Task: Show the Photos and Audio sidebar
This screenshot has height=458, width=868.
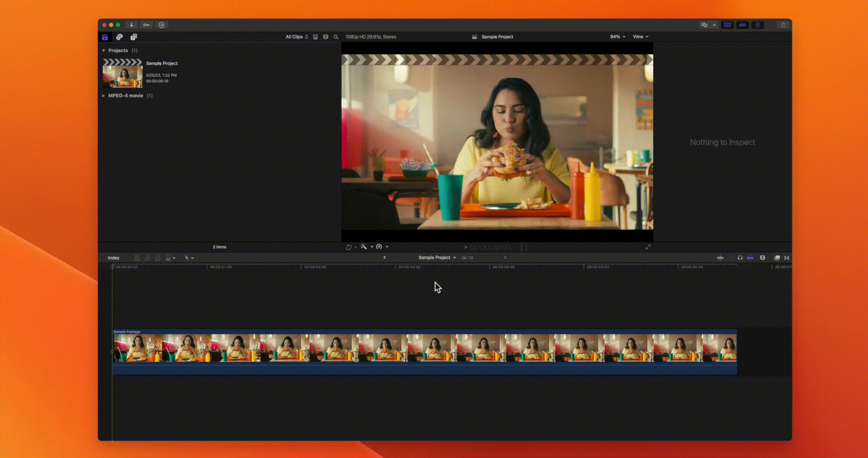Action: [120, 37]
